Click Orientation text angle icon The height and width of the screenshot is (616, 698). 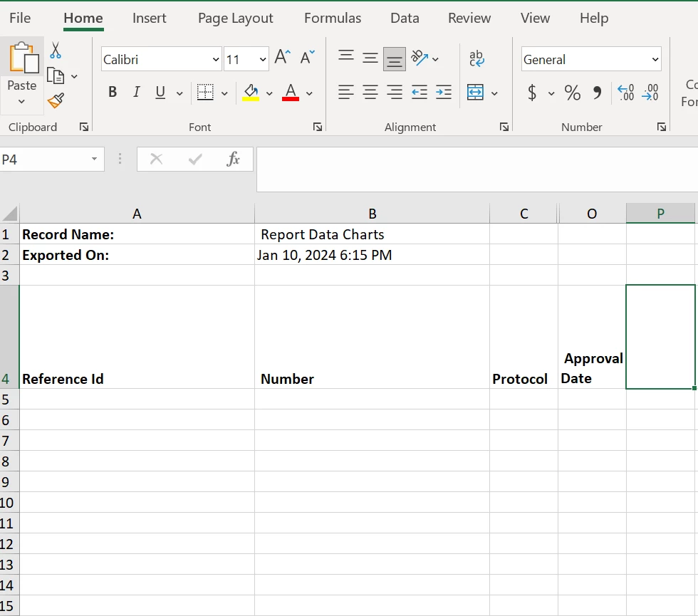pos(419,58)
